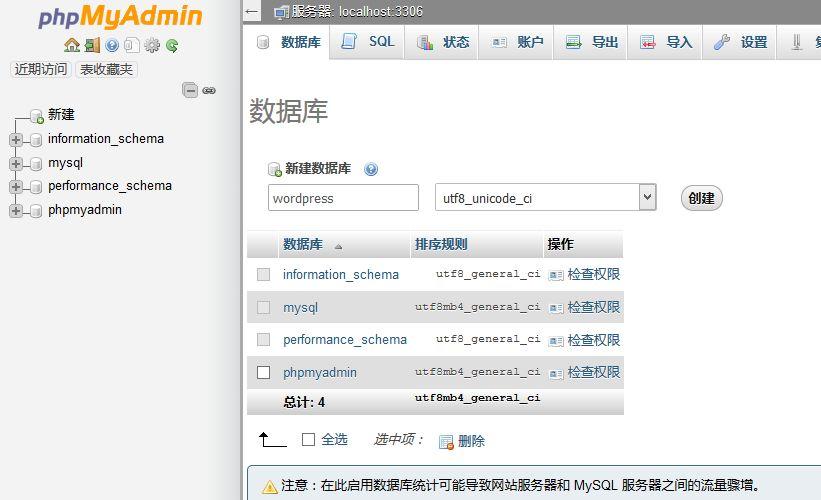Click privileges icon in mysql row
Screen dimensions: 821x500
pos(556,308)
